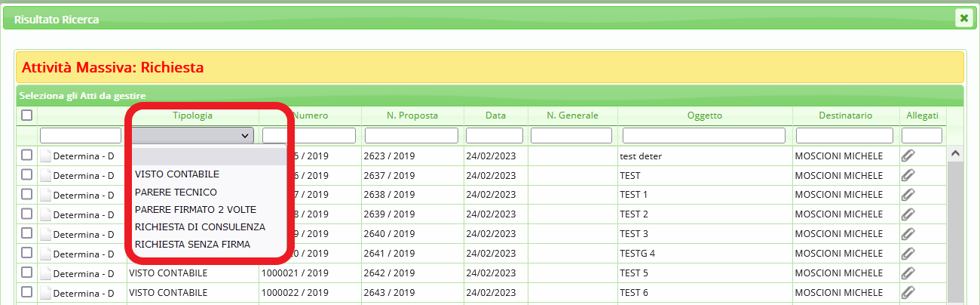Viewport: 980px width, 305px height.
Task: Click paperclip icon in TEST 2 row
Action: pyautogui.click(x=908, y=214)
